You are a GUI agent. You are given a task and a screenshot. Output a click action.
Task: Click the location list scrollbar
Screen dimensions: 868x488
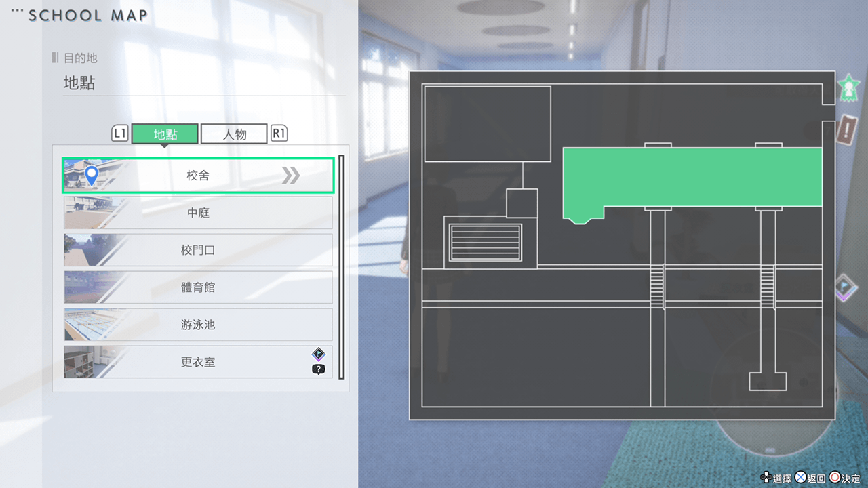(x=342, y=267)
